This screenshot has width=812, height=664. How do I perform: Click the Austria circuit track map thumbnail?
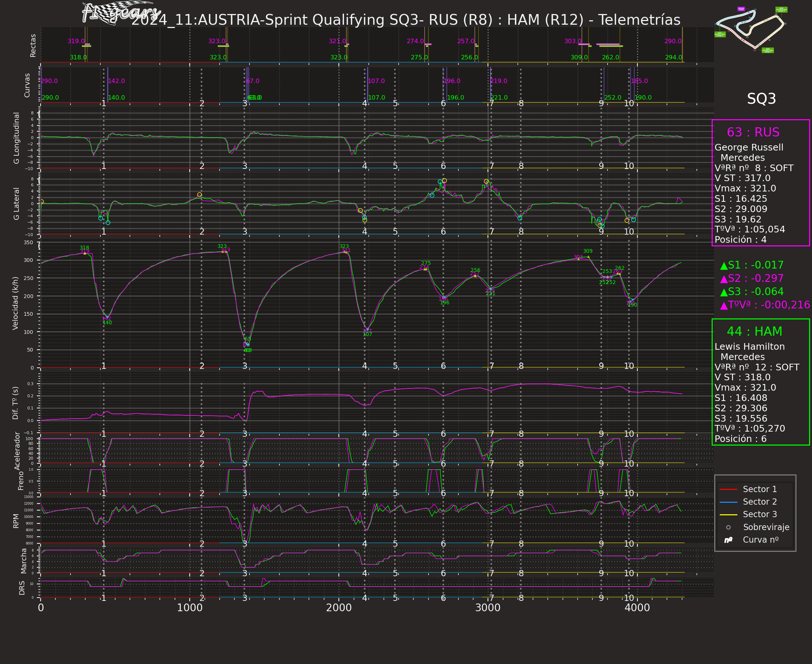[750, 29]
